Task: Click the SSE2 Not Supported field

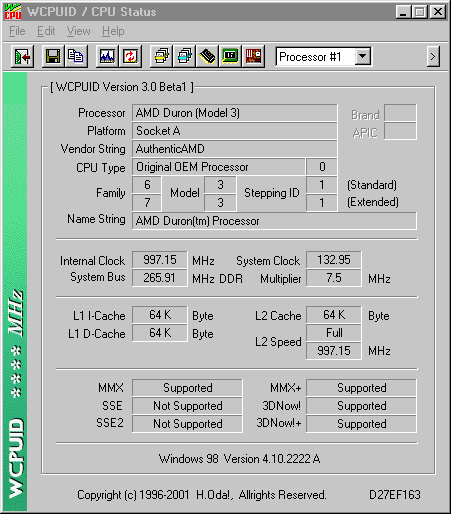Action: pos(187,424)
